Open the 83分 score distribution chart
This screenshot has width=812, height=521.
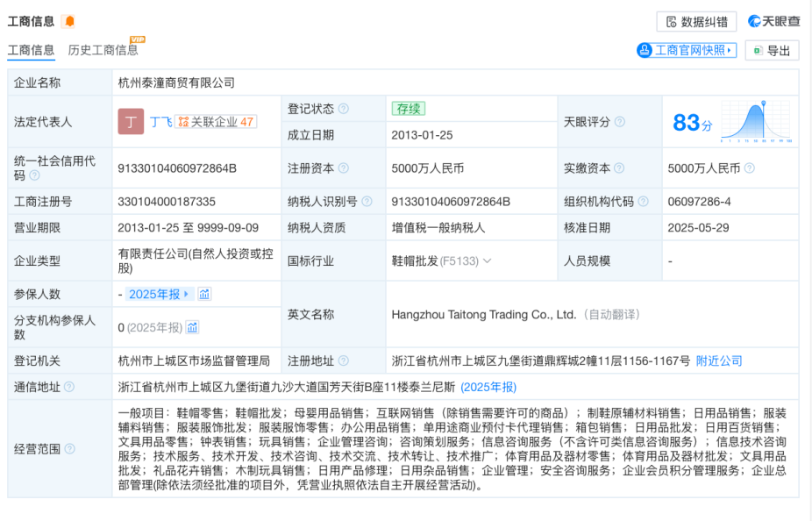tap(756, 122)
